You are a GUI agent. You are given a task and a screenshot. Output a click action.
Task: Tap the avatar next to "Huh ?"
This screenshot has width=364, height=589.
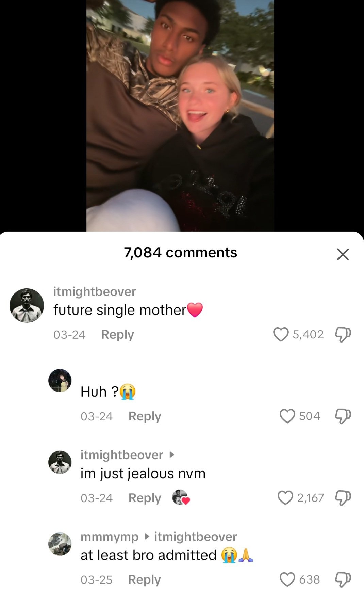[60, 381]
